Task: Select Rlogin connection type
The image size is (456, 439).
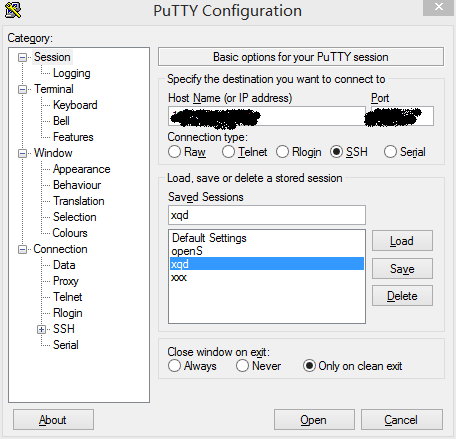Action: click(299, 152)
